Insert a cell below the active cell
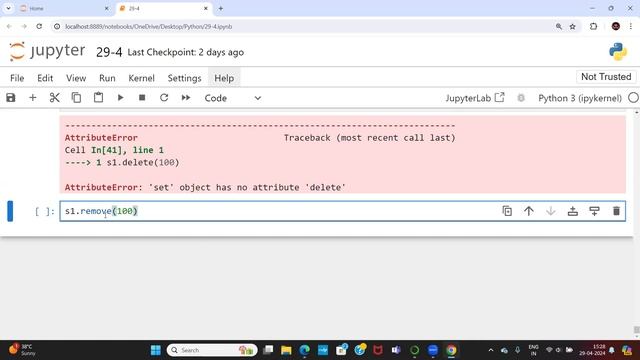This screenshot has height=360, width=640. (594, 211)
